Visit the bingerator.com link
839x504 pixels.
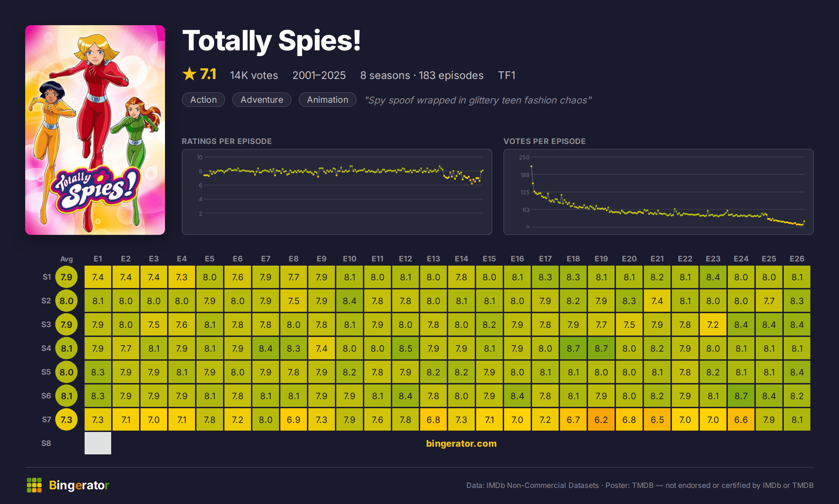(x=461, y=443)
